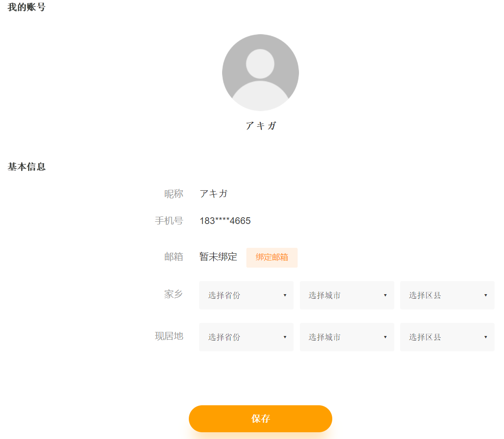Click the 基本信息 section heading
504x439 pixels.
coord(27,167)
